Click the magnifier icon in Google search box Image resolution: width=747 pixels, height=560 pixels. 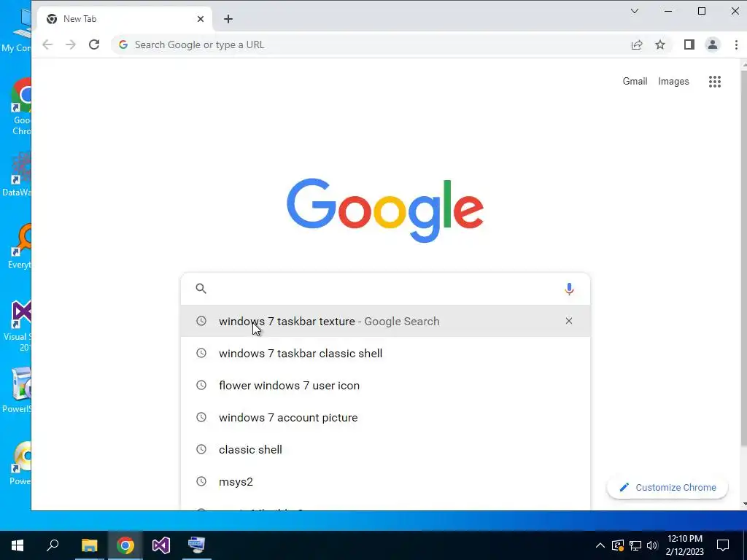click(x=201, y=289)
